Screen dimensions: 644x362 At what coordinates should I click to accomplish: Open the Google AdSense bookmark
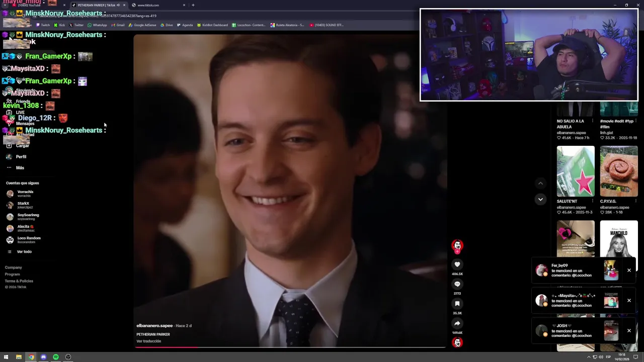click(x=142, y=25)
